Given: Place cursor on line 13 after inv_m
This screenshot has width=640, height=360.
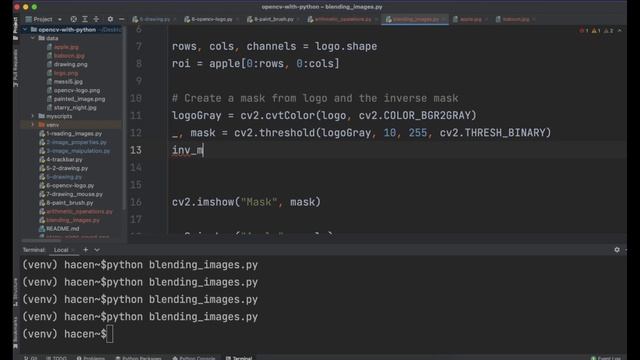Looking at the screenshot, I should pos(203,150).
